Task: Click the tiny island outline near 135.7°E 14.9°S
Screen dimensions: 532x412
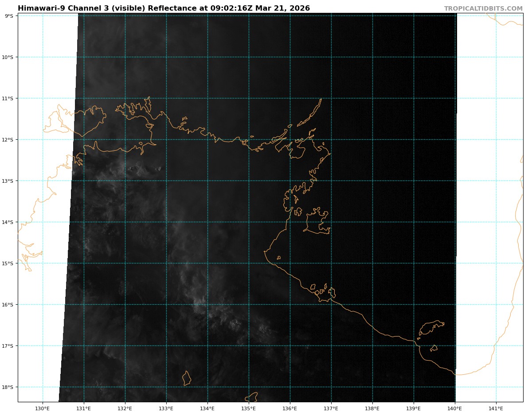Action: click(x=278, y=258)
